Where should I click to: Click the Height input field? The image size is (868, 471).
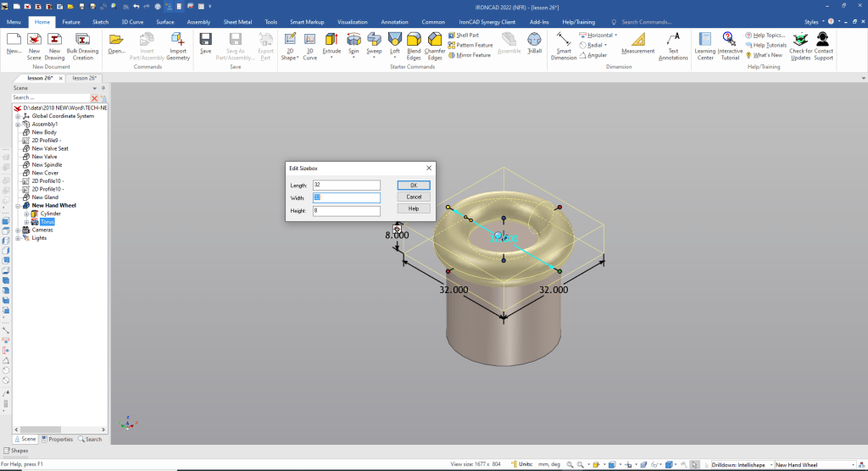pos(346,210)
